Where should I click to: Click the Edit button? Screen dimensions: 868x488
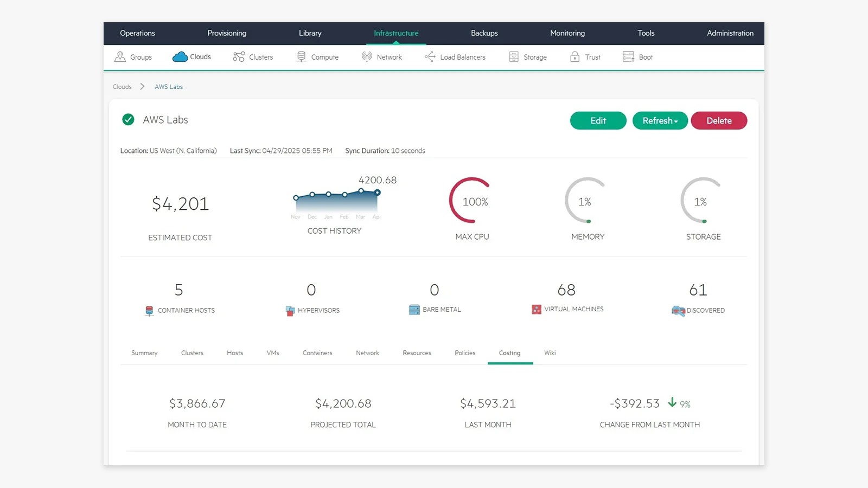pos(598,120)
